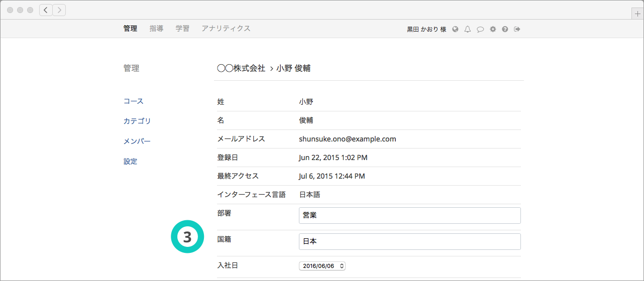Open 設定 in the sidebar
644x281 pixels.
(131, 162)
